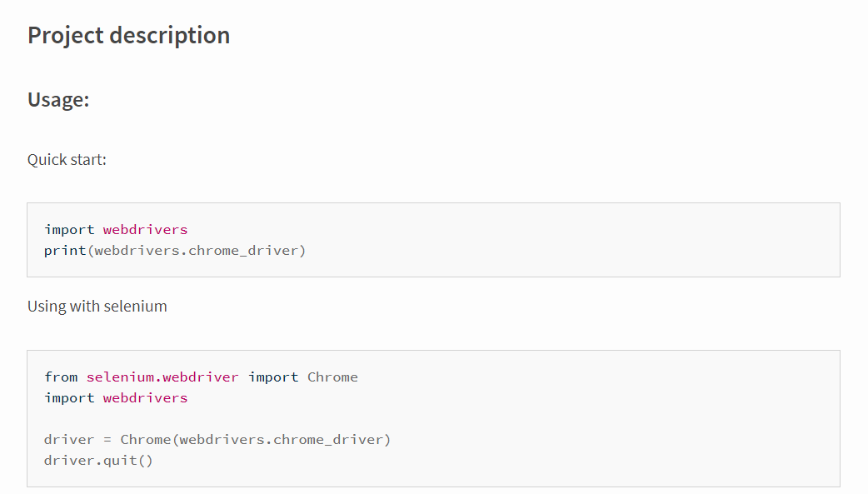Click the print keyword in first code block
The image size is (868, 494).
(x=65, y=250)
